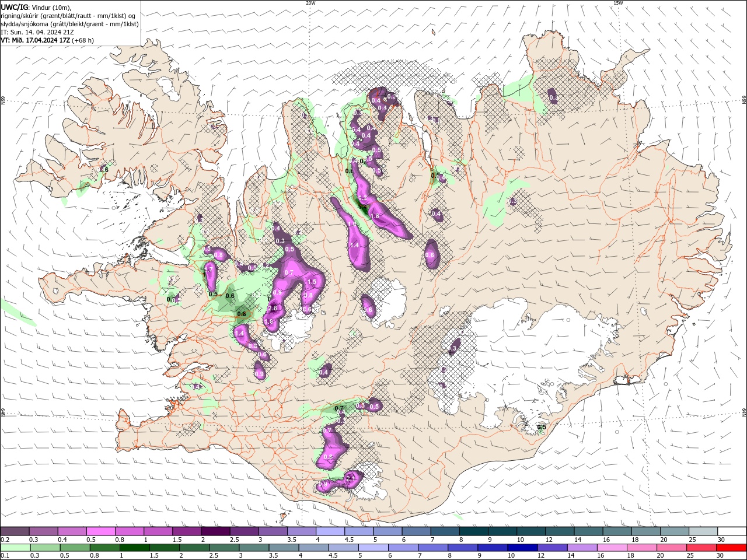Select the lower legend swatch between 0.3 and 0.5
The width and height of the screenshot is (747, 560).
coord(46,548)
